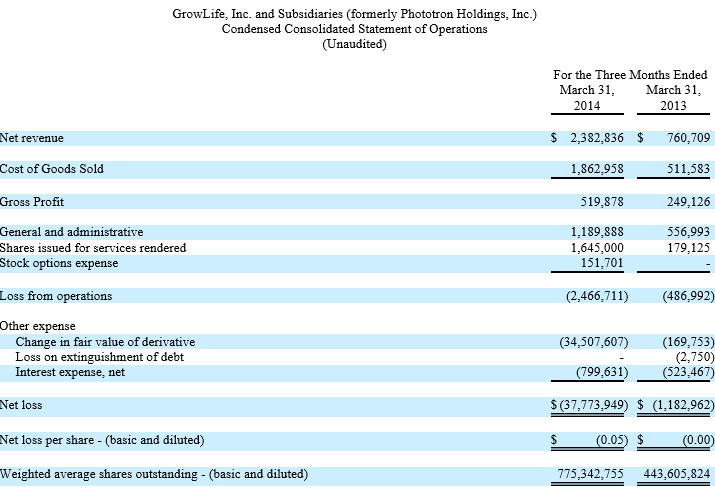
Task: Select weighted shares value 443,605,824
Action: click(677, 474)
